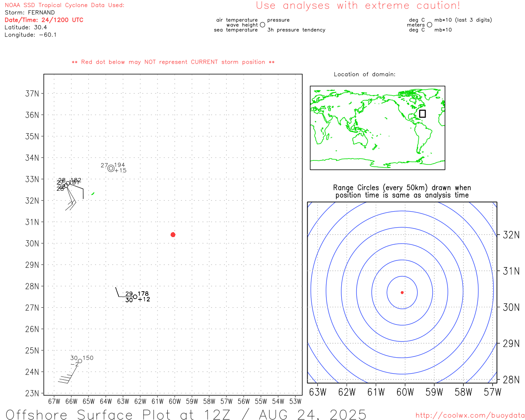Click the black domain rectangle on world map
525x420 pixels.
422,114
